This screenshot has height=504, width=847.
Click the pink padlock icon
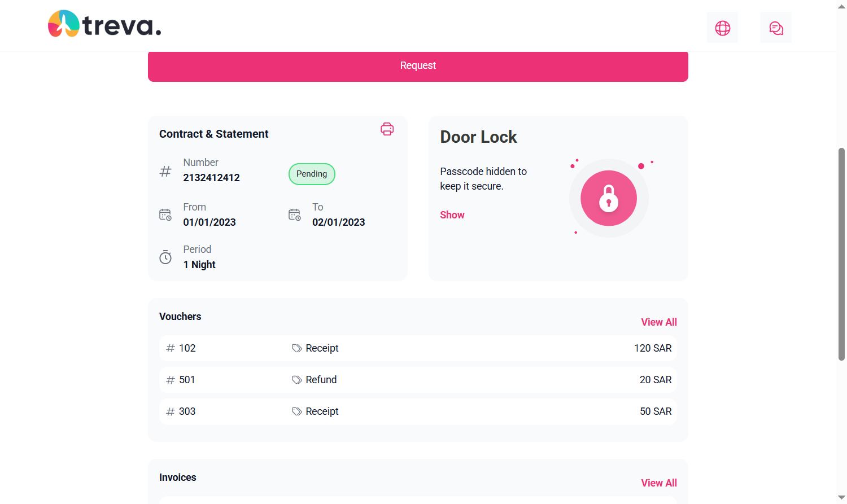(x=608, y=198)
